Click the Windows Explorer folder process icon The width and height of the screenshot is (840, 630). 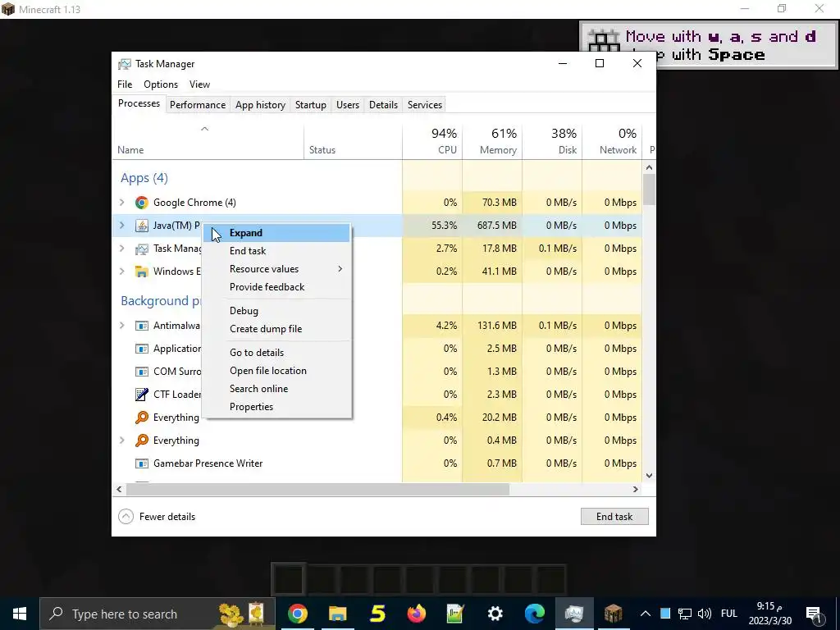coord(141,272)
